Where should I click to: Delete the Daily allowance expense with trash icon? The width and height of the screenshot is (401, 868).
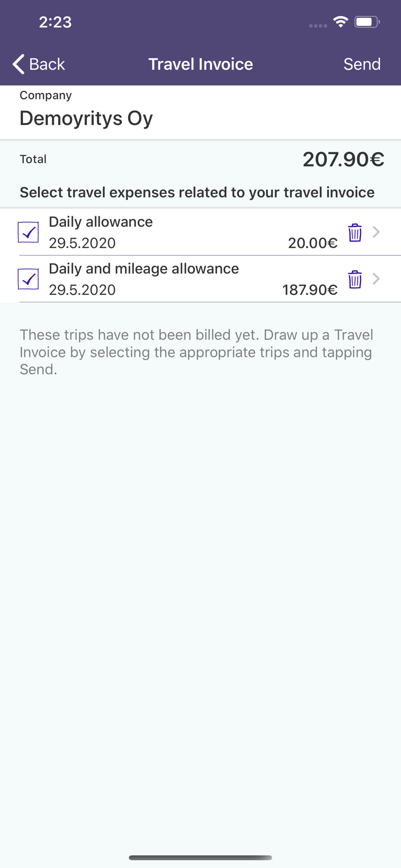[355, 233]
